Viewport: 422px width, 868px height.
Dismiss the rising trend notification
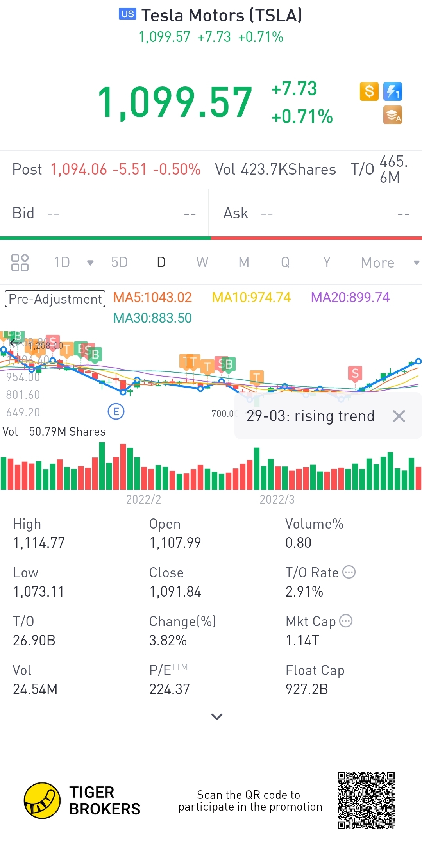(399, 416)
